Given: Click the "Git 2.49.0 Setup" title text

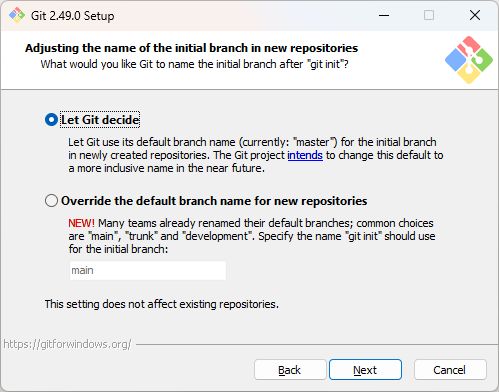Looking at the screenshot, I should point(72,16).
